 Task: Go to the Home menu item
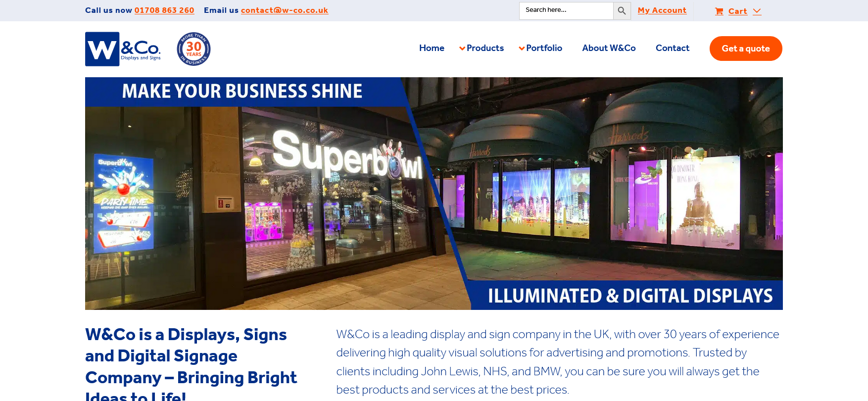pyautogui.click(x=432, y=48)
